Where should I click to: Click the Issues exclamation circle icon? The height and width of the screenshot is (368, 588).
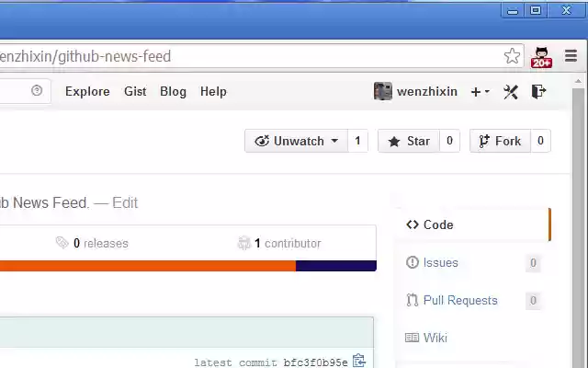click(x=413, y=262)
